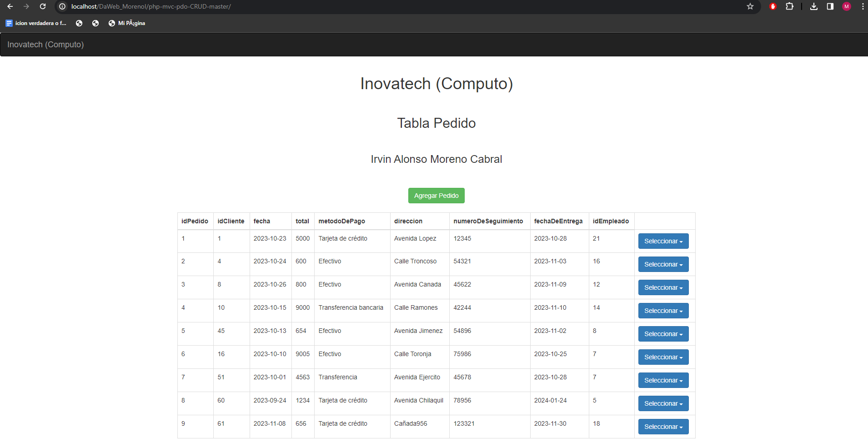This screenshot has height=448, width=868.
Task: Reload the current page
Action: (43, 6)
